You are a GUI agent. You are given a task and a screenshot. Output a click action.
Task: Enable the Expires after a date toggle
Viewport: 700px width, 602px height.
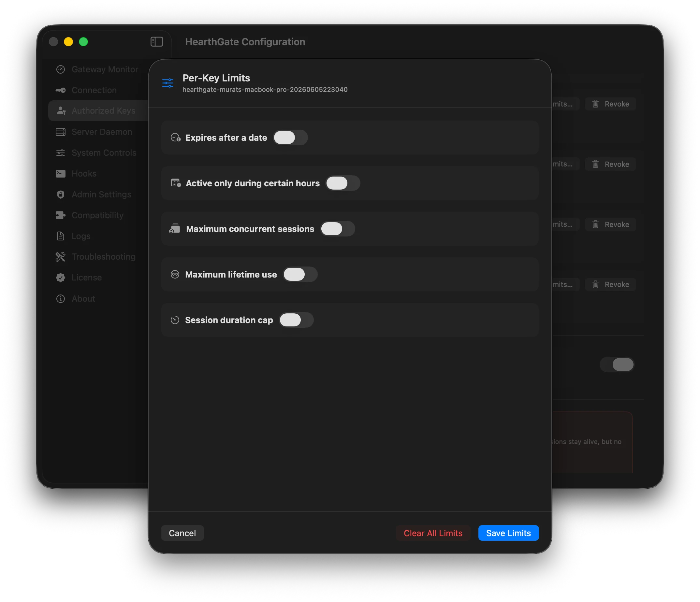(291, 138)
